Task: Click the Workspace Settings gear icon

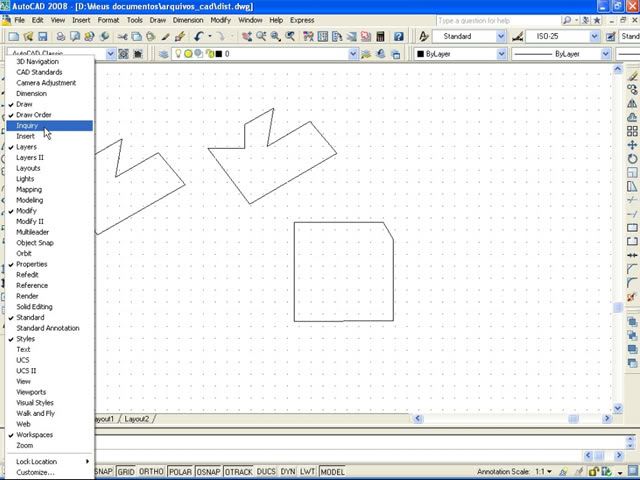Action: pyautogui.click(x=123, y=54)
